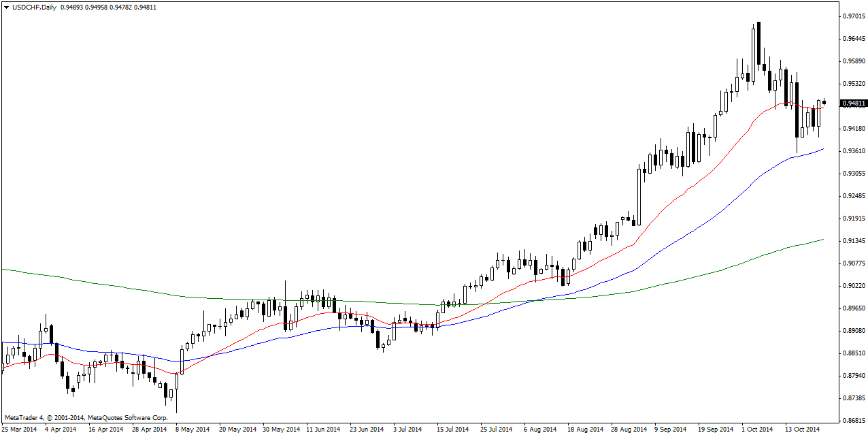Select the blue moving average line
This screenshot has width=868, height=435.
(x=680, y=240)
